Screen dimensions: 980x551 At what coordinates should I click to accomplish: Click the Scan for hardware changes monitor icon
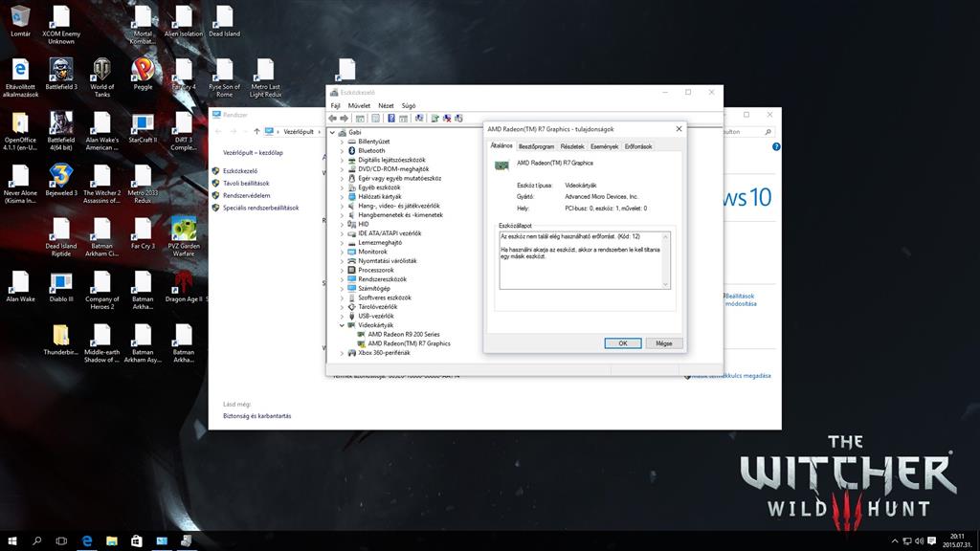pos(419,118)
